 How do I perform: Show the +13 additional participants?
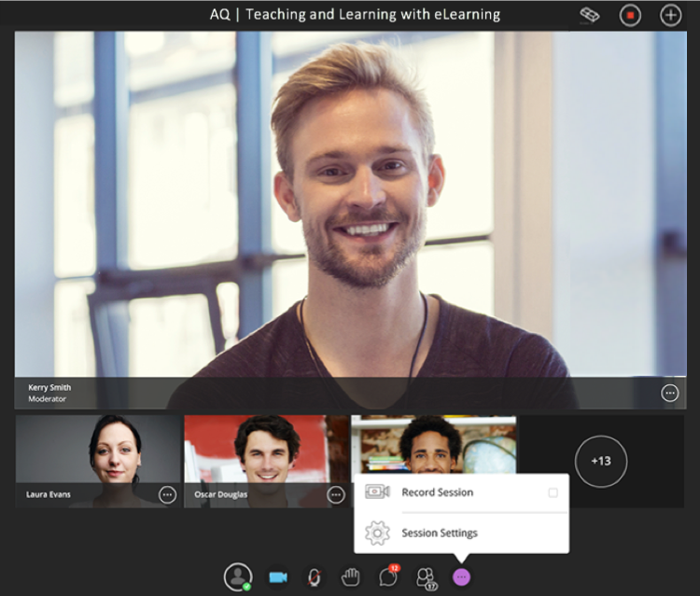601,462
